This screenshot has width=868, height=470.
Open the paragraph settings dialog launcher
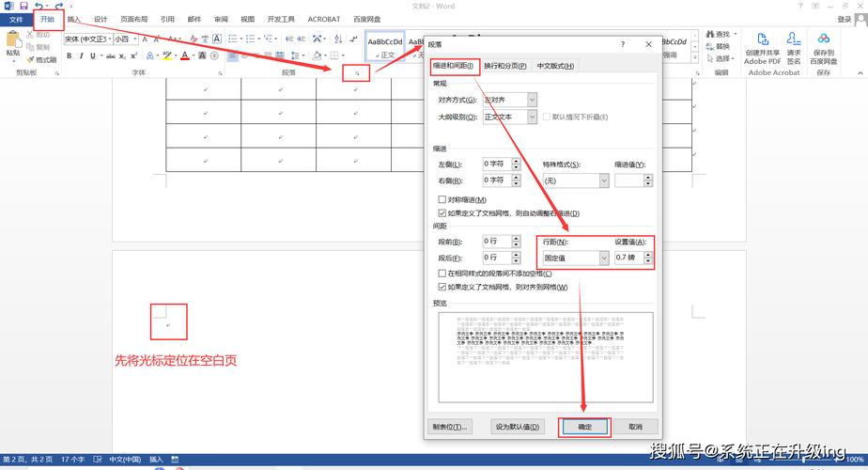coord(357,73)
